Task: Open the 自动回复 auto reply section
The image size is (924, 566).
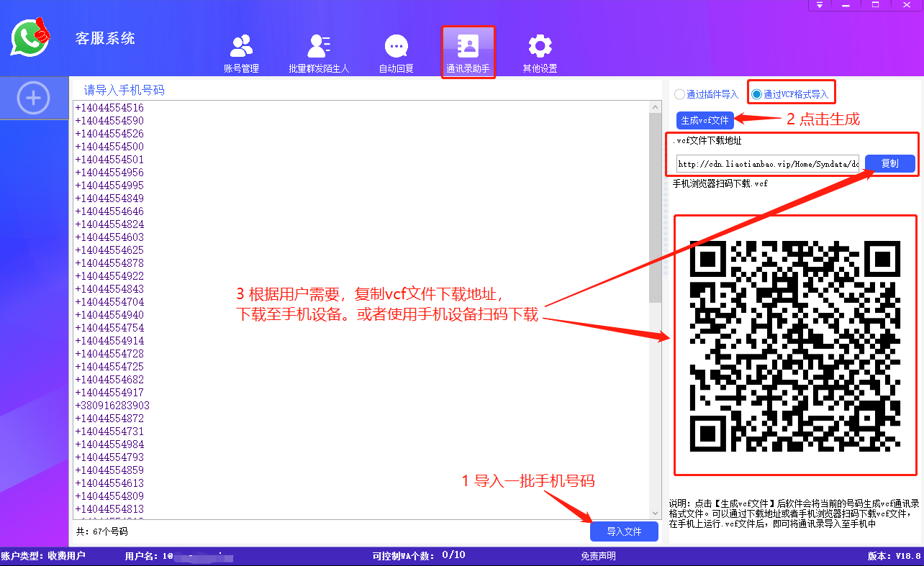Action: tap(397, 54)
